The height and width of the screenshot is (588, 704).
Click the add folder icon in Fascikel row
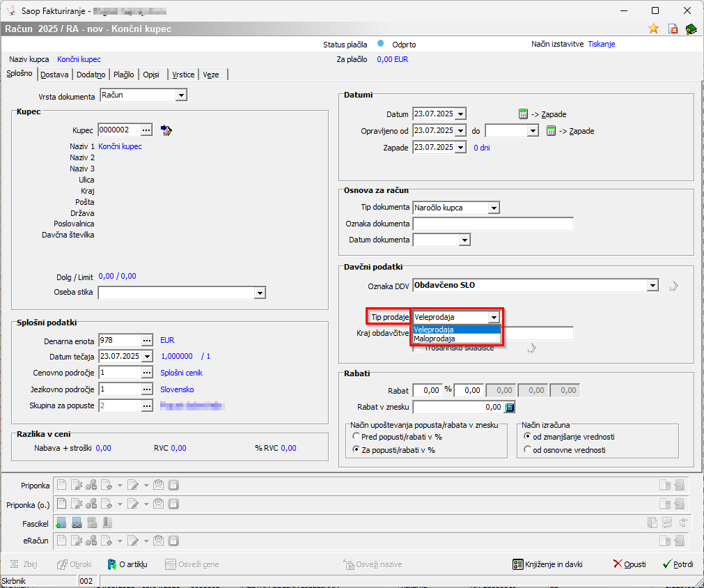point(61,523)
